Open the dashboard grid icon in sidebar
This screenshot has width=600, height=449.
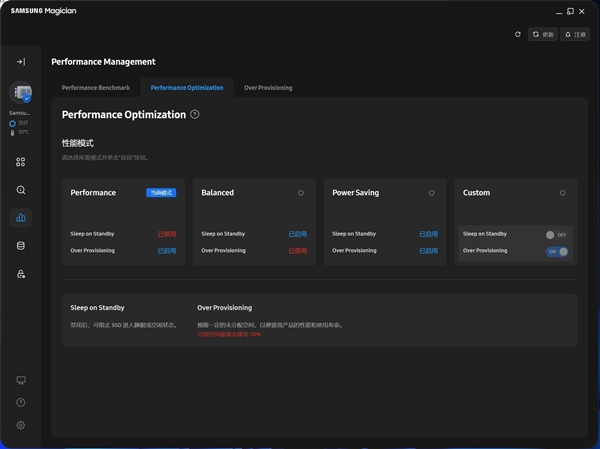[x=21, y=162]
